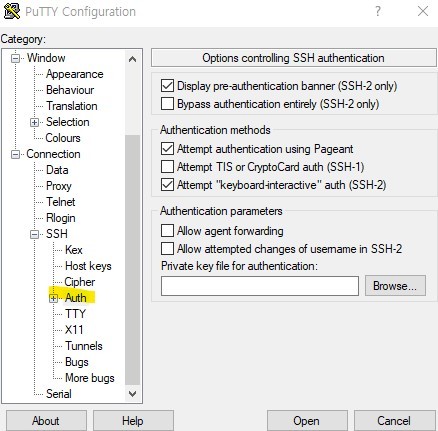Screen dimensions: 438x431
Task: Select Appearance in category tree
Action: [x=75, y=74]
